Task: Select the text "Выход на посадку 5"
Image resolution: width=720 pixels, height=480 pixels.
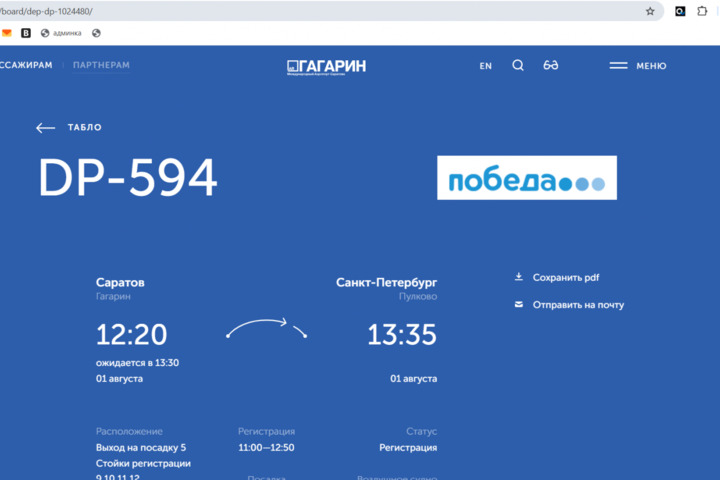Action: point(141,447)
